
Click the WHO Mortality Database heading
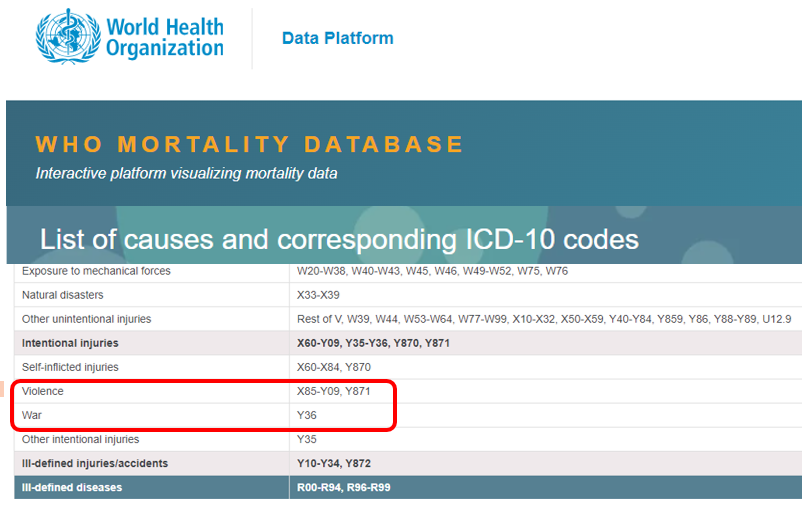coord(250,144)
